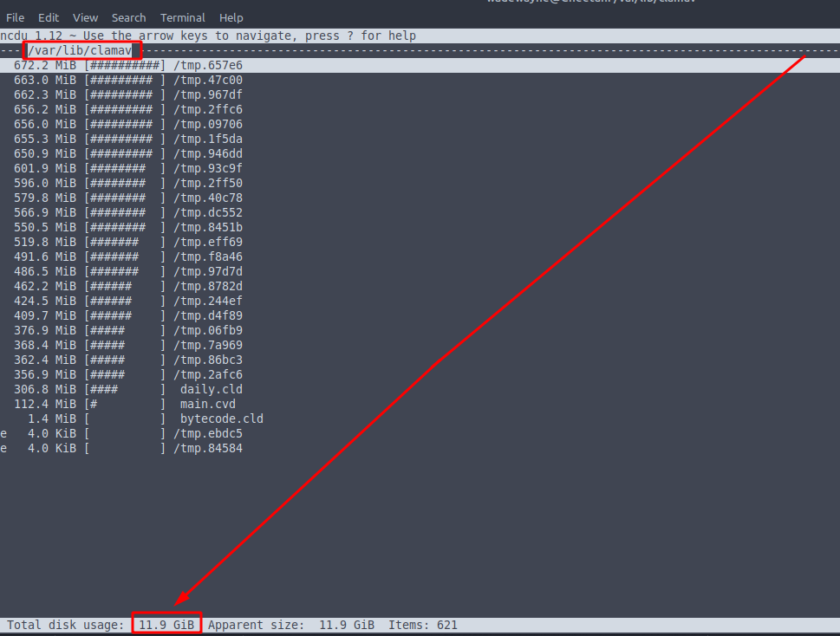Image resolution: width=840 pixels, height=636 pixels.
Task: Click the usage bar of /tmp.657e6
Action: (125, 65)
